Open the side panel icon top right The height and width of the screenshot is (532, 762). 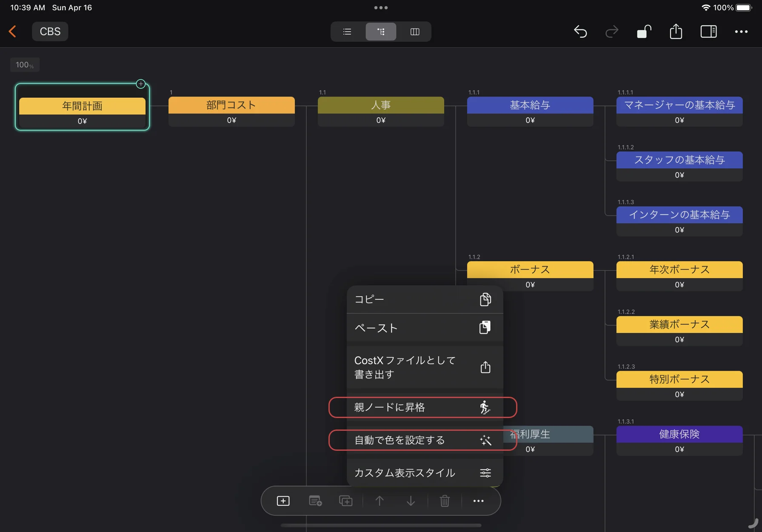click(x=708, y=31)
